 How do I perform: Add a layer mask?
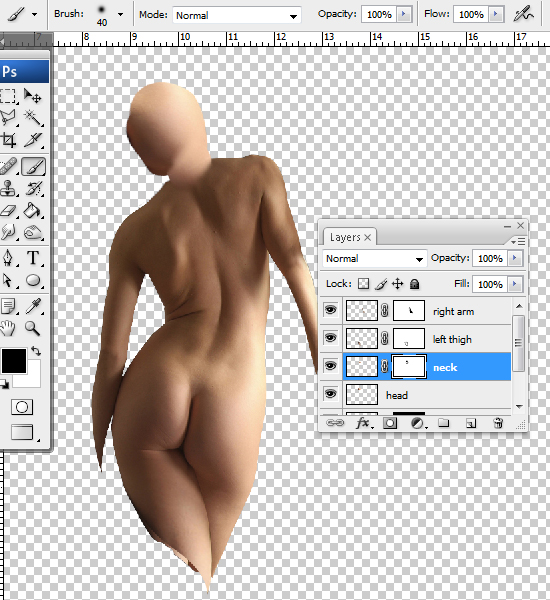390,423
